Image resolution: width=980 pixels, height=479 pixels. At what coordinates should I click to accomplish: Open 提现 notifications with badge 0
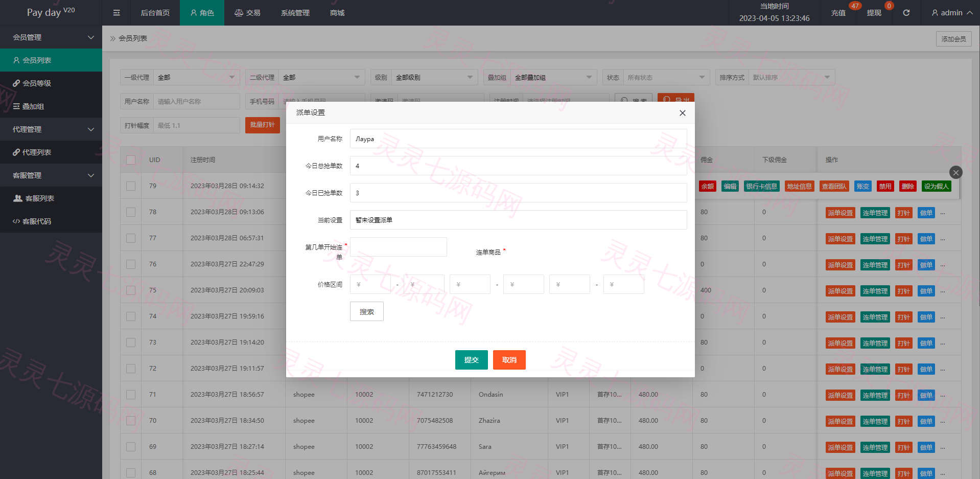click(x=874, y=13)
